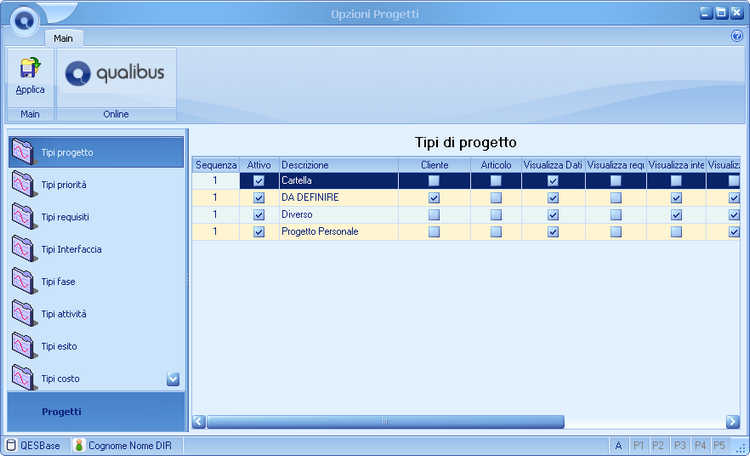Click the Applica save icon
Screen dimensions: 750x456
[30, 67]
